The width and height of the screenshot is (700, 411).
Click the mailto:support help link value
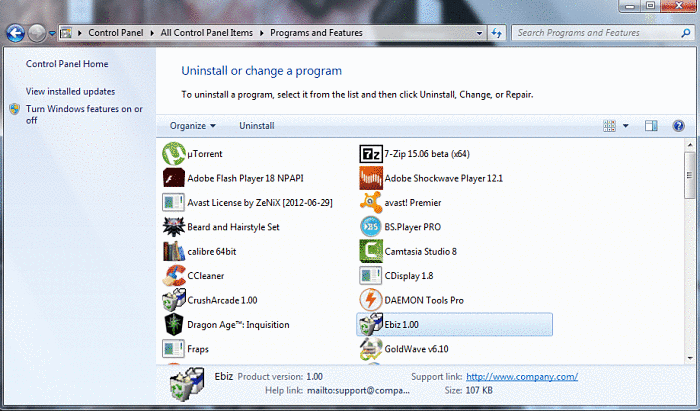pos(358,390)
